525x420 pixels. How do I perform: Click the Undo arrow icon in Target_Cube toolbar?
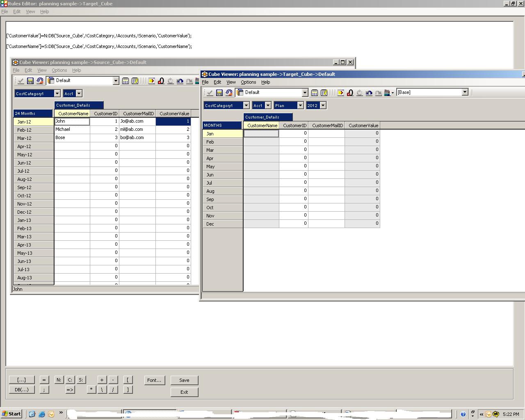point(369,93)
